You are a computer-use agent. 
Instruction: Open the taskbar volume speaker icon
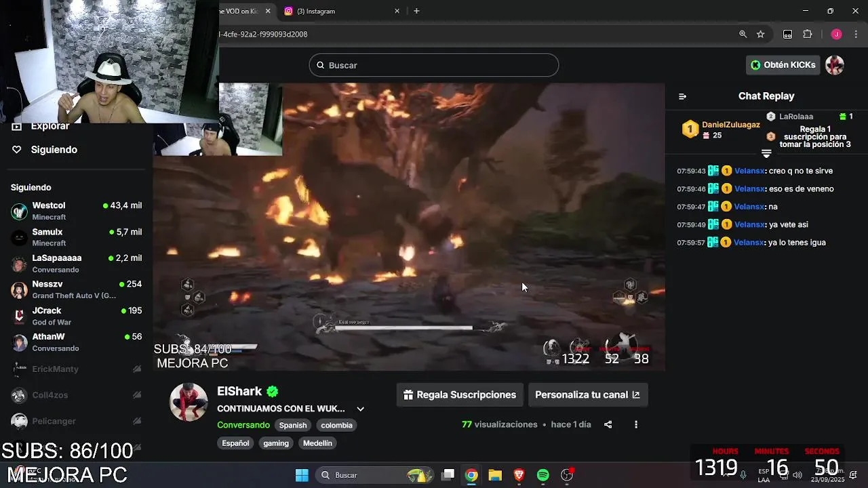tap(797, 475)
